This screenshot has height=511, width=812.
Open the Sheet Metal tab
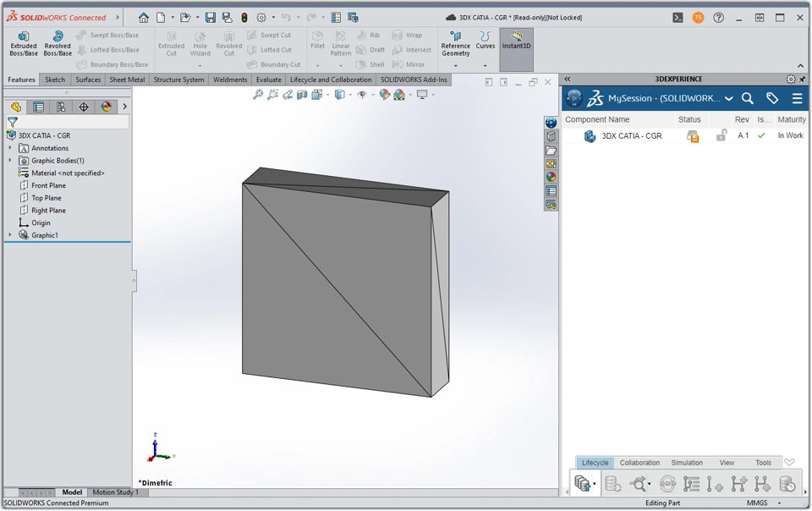coord(127,80)
